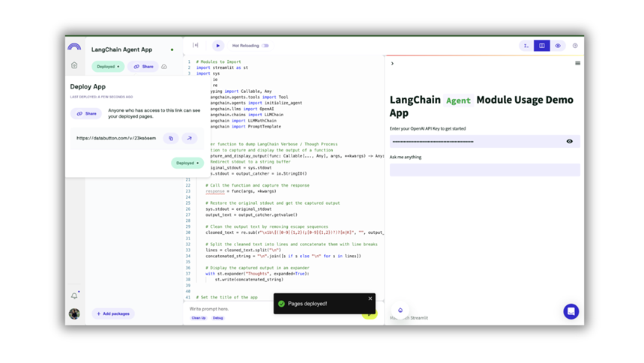Open the Streamlit hamburger menu

tap(577, 63)
